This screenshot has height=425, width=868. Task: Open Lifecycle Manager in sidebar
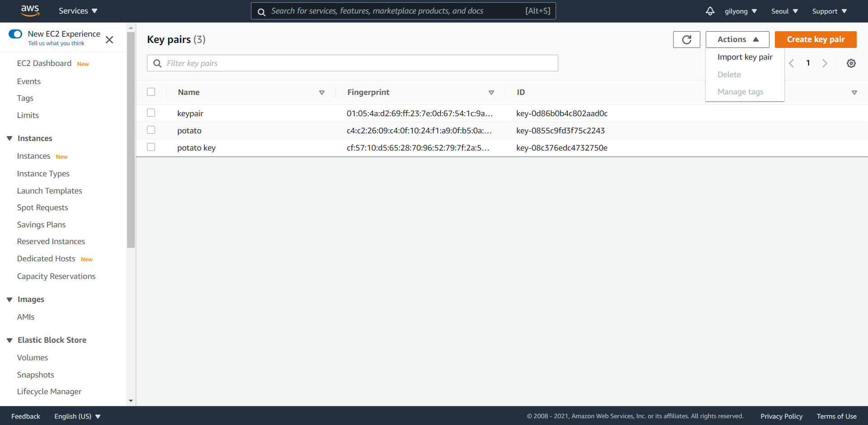tap(49, 392)
